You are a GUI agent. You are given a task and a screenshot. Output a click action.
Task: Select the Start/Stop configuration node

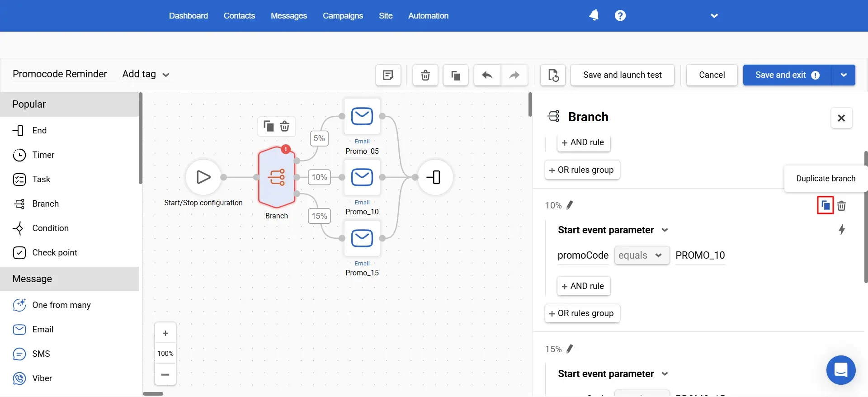coord(203,177)
